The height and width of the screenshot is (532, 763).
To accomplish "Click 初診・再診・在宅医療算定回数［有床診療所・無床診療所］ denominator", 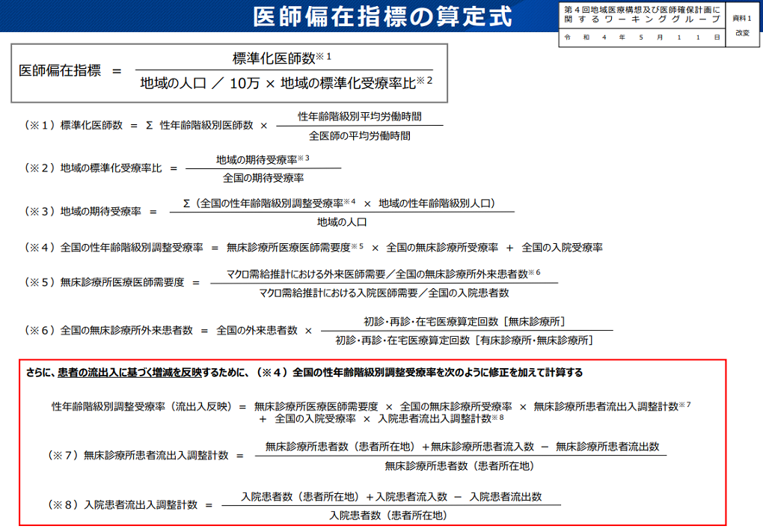I will pos(465,340).
